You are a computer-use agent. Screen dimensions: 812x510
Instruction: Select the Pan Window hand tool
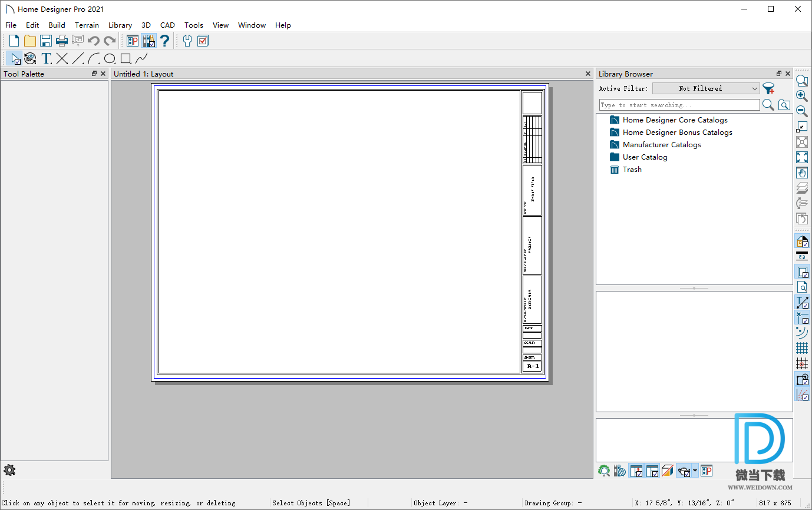(802, 173)
